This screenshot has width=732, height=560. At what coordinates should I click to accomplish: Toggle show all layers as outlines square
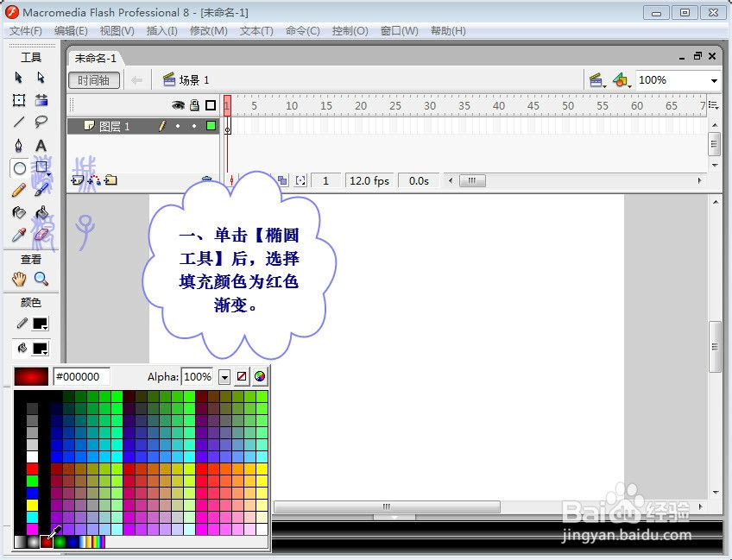tap(211, 105)
